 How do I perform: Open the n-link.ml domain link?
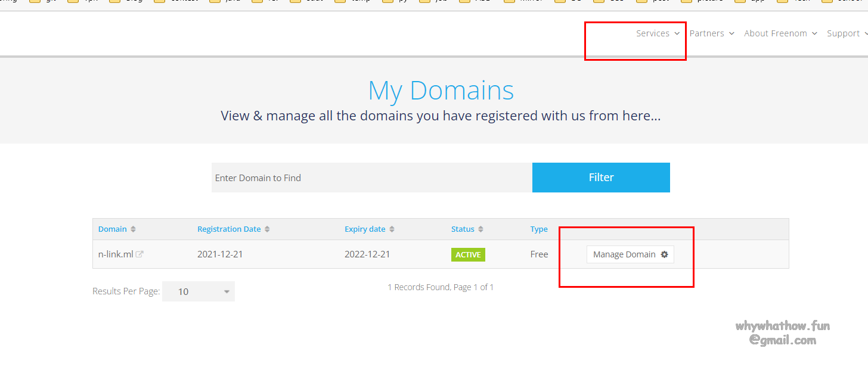tap(116, 254)
